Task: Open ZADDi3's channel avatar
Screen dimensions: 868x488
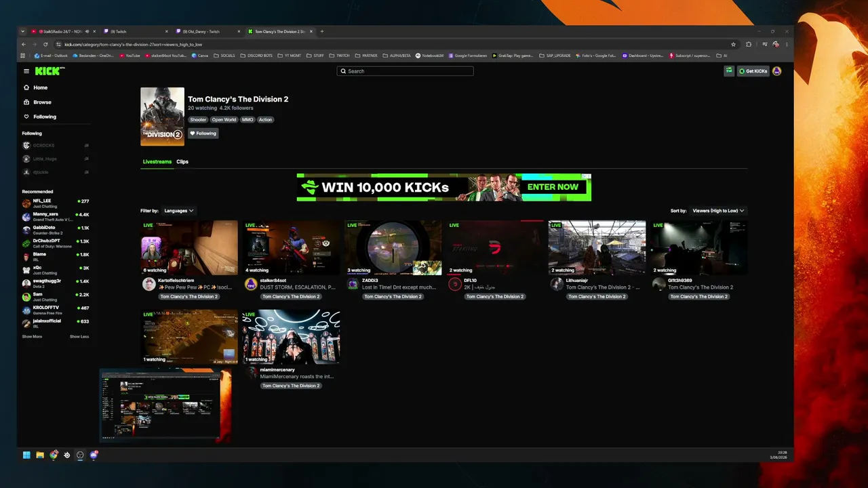Action: pyautogui.click(x=353, y=284)
